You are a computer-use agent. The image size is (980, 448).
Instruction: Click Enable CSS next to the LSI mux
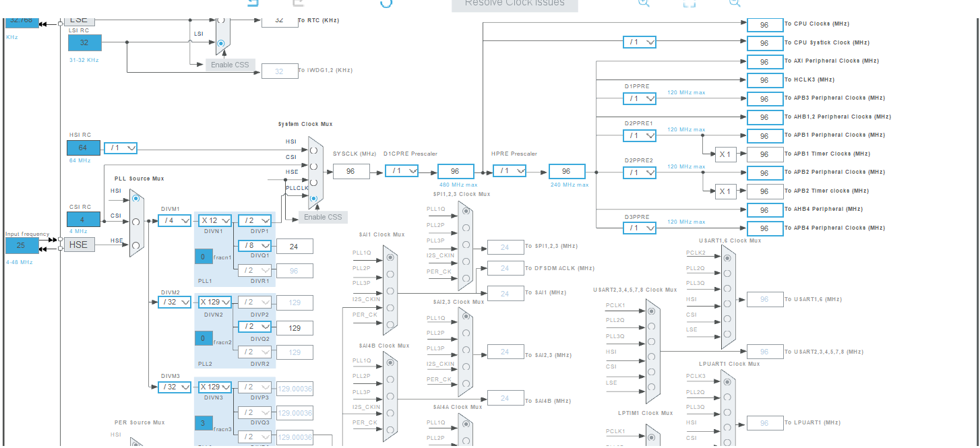pyautogui.click(x=229, y=65)
